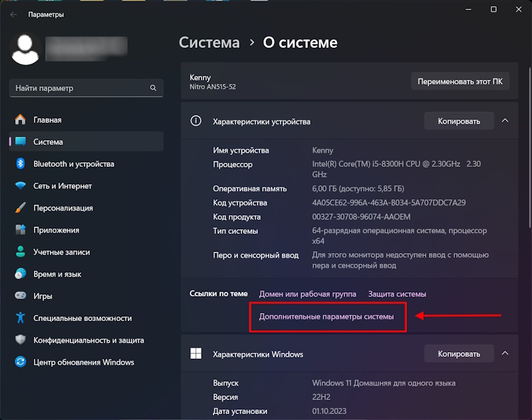Click the globe clock icon for Время и язык
The width and height of the screenshot is (532, 420).
(21, 274)
